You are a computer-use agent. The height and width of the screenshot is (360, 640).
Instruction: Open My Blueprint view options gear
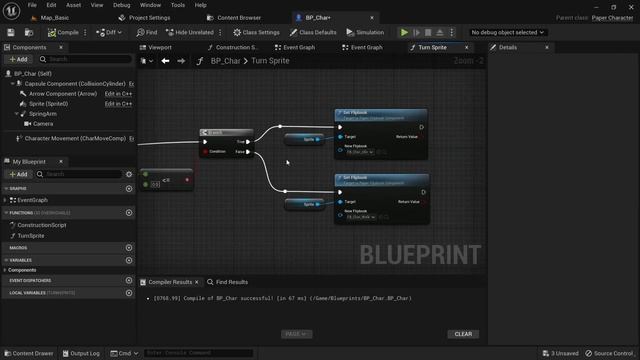tap(129, 174)
